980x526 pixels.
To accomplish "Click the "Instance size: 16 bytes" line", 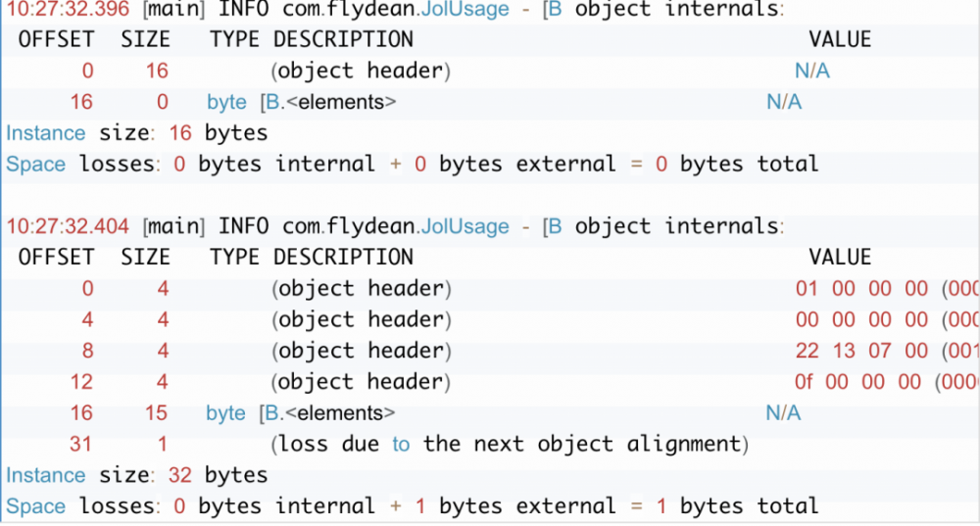I will tap(136, 132).
